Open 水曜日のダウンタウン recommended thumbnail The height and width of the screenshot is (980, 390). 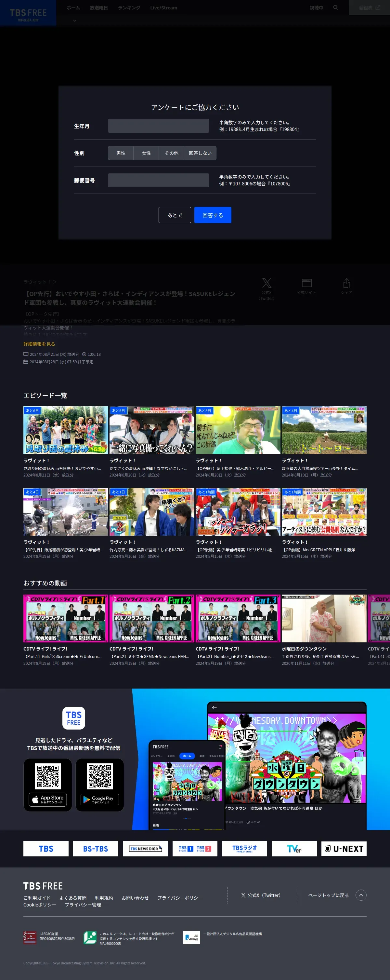[324, 619]
